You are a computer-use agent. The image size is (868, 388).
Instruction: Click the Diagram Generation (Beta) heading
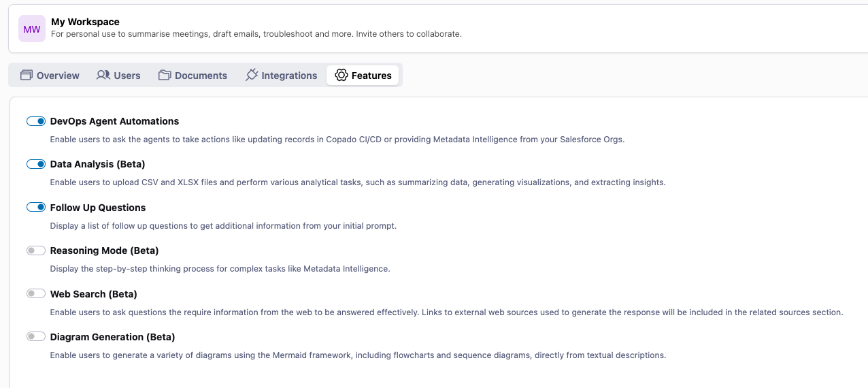click(x=112, y=337)
